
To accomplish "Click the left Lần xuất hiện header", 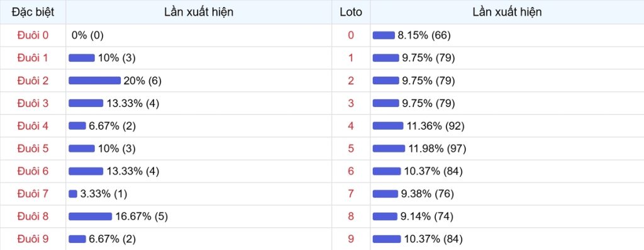I will pos(199,12).
